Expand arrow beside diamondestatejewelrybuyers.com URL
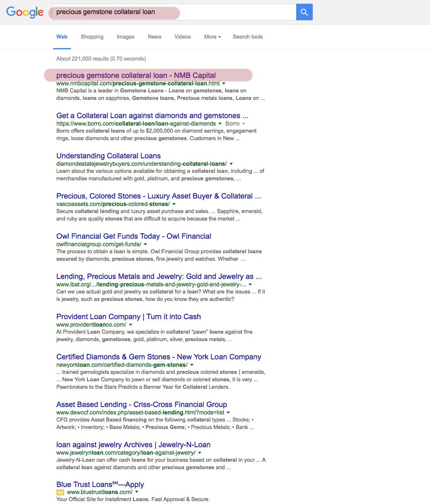This screenshot has width=430, height=504. coord(231,164)
